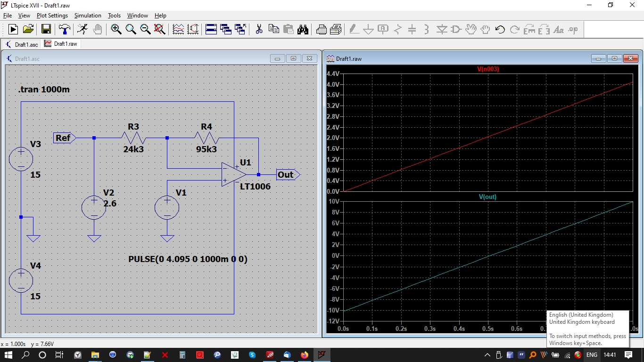Viewport: 644px width, 362px height.
Task: Open the Simulation menu
Action: point(88,16)
